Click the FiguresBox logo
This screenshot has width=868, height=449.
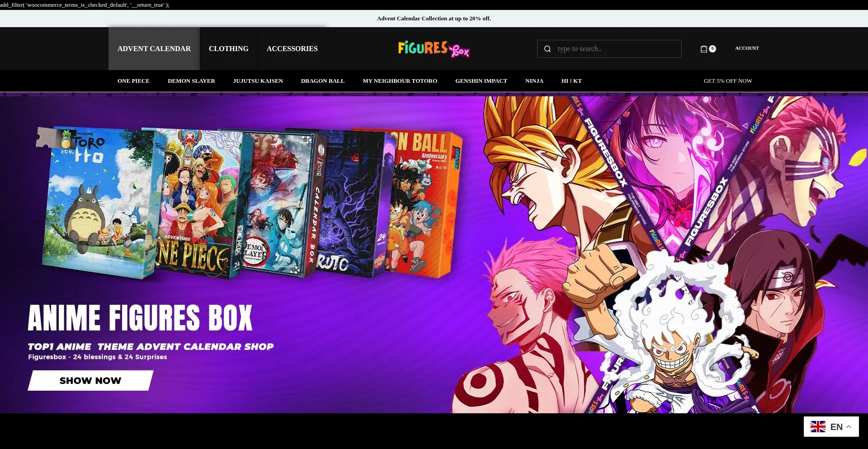click(434, 49)
